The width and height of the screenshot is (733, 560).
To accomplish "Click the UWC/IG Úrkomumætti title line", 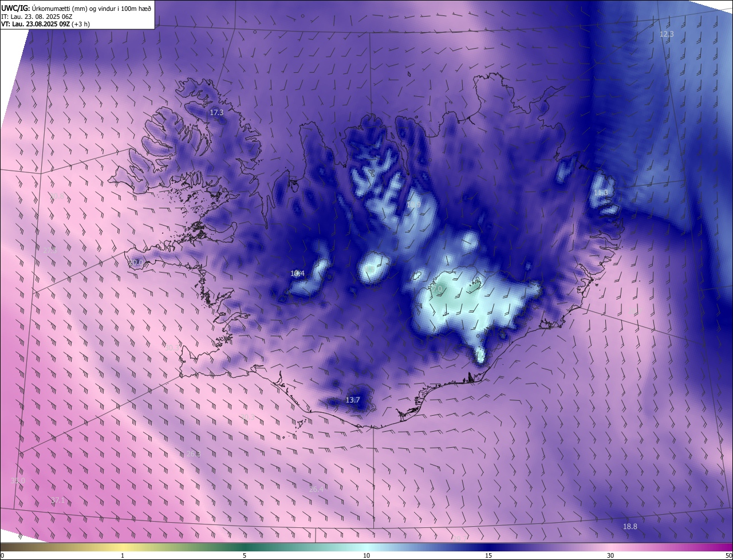I will click(x=76, y=7).
